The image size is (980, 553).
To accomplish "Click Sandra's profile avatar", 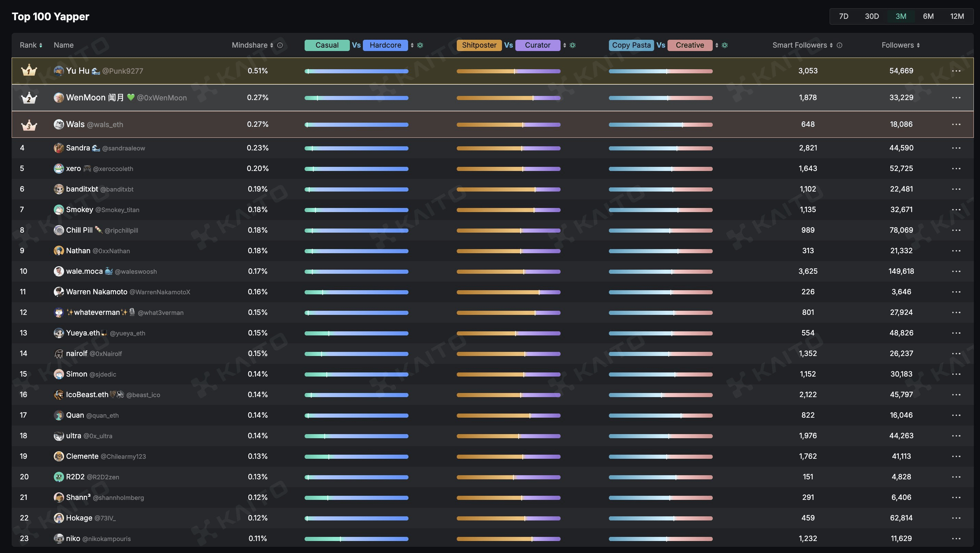I will (x=59, y=148).
